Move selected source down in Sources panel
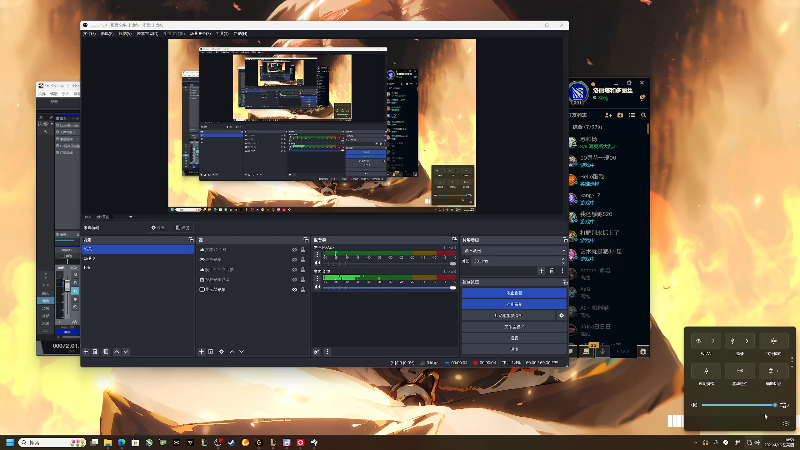Image resolution: width=800 pixels, height=450 pixels. point(242,352)
